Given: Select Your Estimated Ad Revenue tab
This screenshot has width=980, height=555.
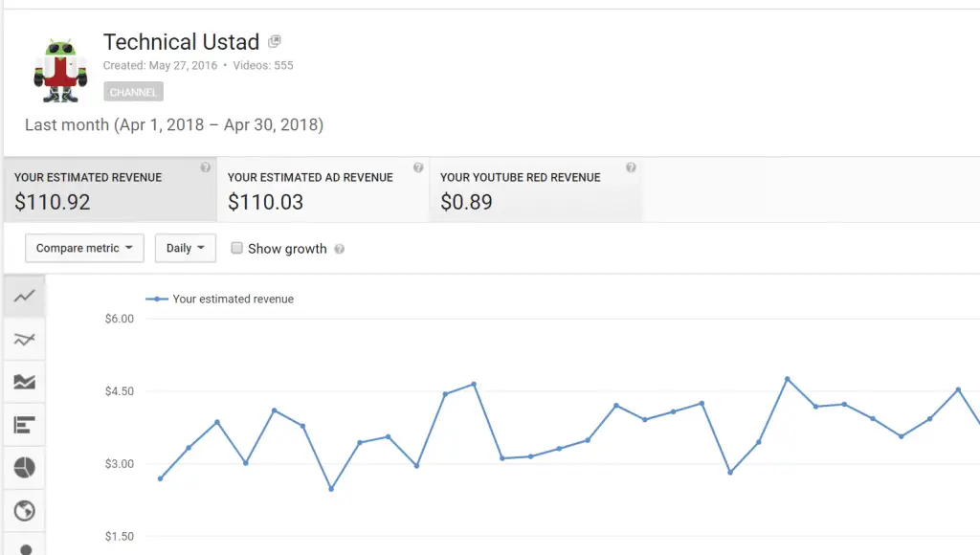Looking at the screenshot, I should tap(323, 189).
